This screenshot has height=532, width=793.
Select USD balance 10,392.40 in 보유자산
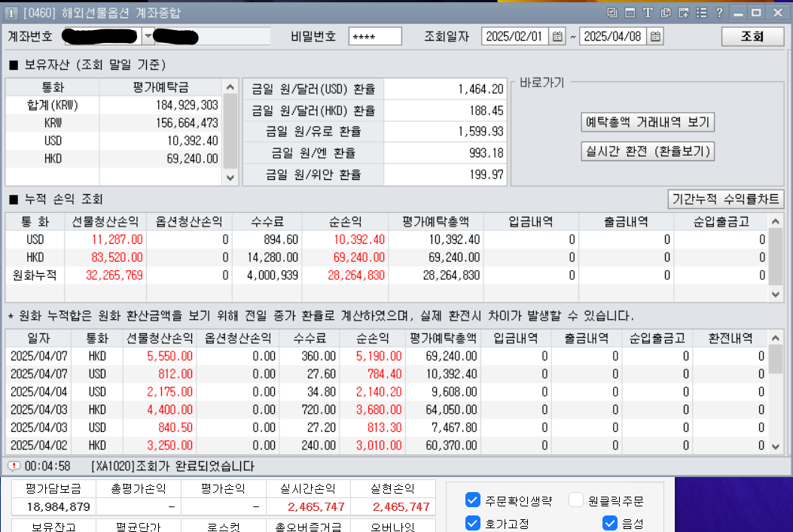pos(193,141)
